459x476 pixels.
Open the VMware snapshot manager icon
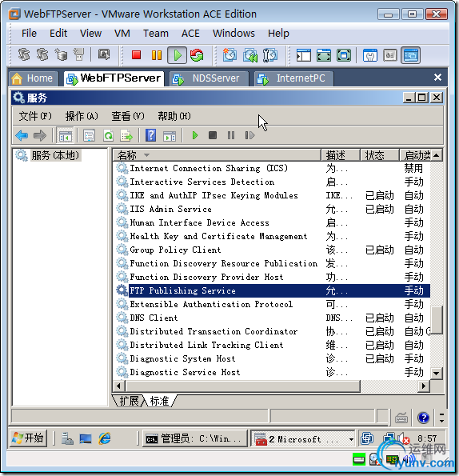point(269,55)
